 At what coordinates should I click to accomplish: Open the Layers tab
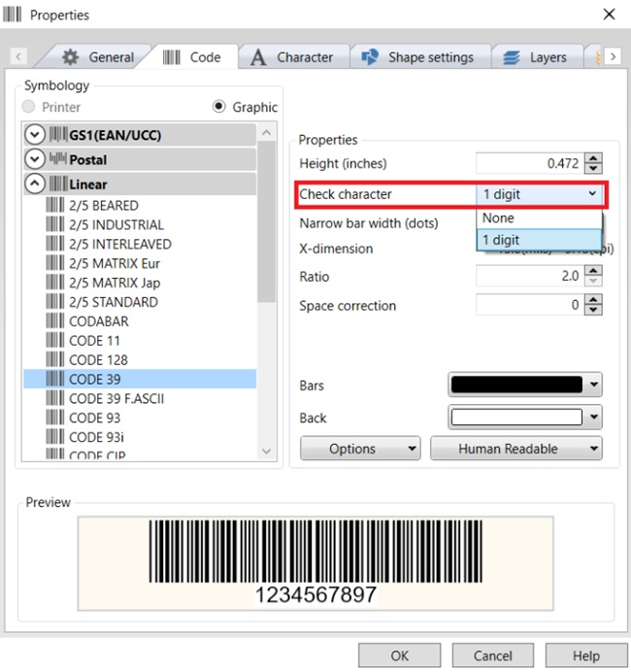pos(536,57)
